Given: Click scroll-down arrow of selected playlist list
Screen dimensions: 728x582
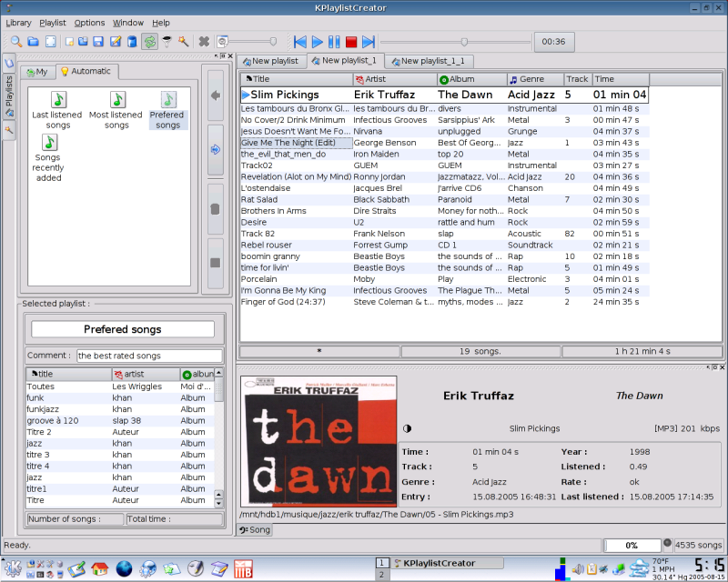Looking at the screenshot, I should click(218, 503).
